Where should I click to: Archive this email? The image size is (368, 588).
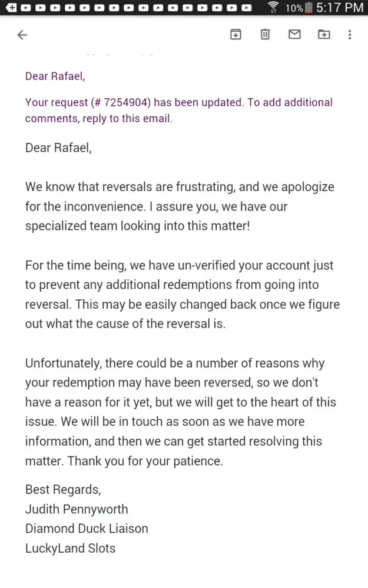pos(236,35)
